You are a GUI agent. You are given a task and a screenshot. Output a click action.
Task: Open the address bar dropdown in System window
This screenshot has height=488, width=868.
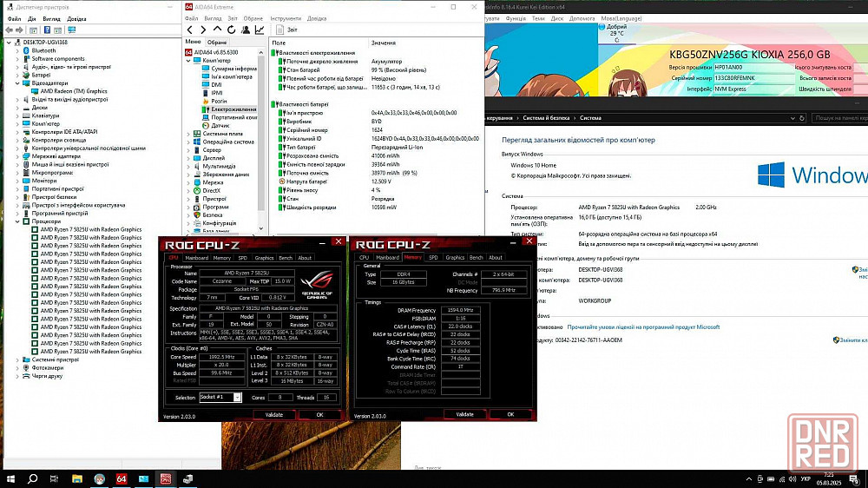792,118
